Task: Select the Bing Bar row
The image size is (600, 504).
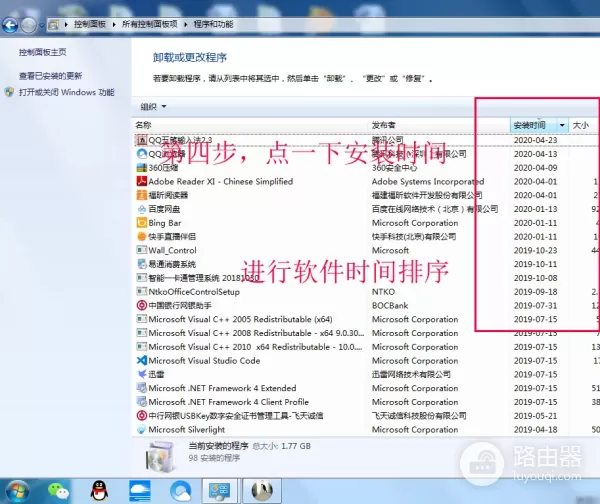Action: [x=365, y=223]
